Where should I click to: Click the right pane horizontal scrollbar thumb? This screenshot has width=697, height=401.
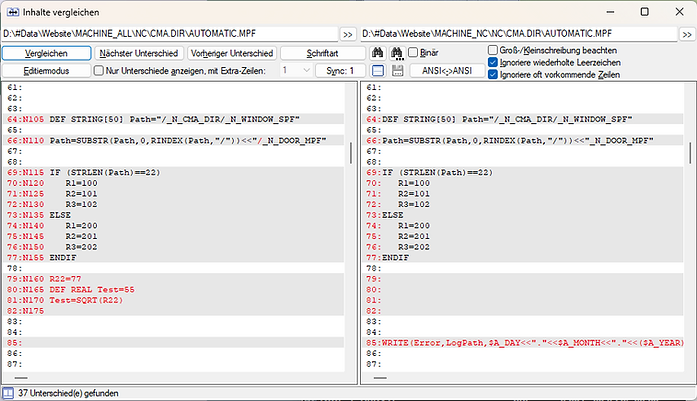[x=380, y=378]
